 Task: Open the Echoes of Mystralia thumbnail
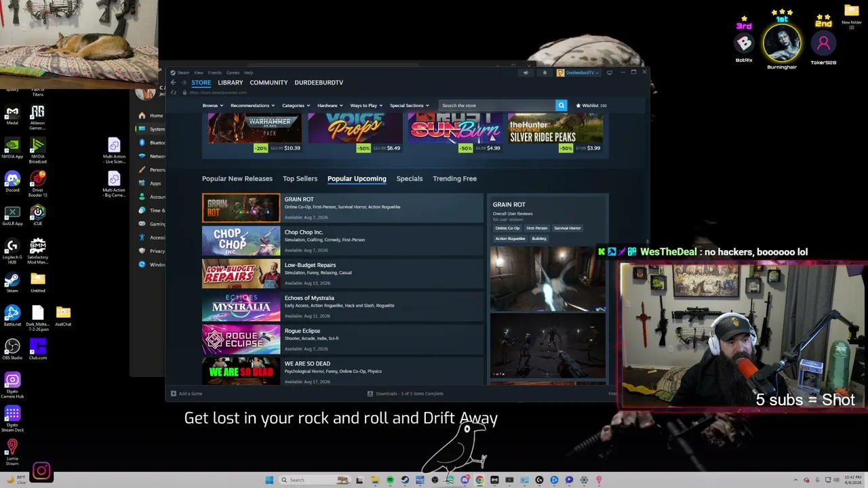click(241, 306)
